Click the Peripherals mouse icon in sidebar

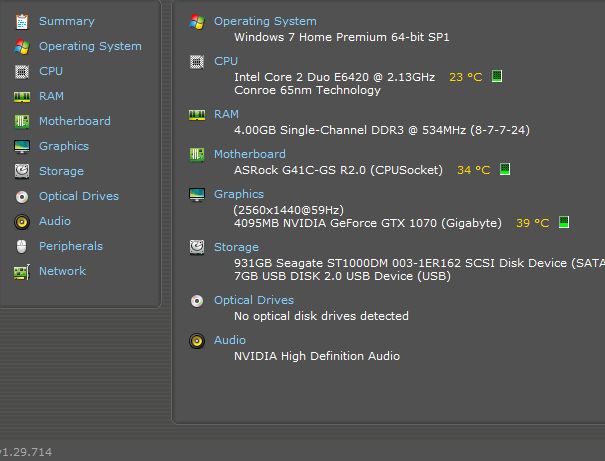[x=22, y=247]
